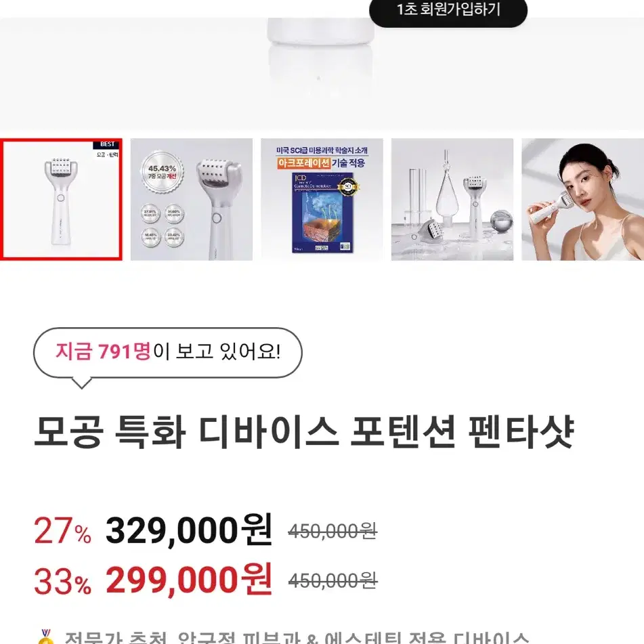This screenshot has width=644, height=644.
Task: Click the struck-through 450,000원 beside 299,000원
Action: [x=332, y=581]
